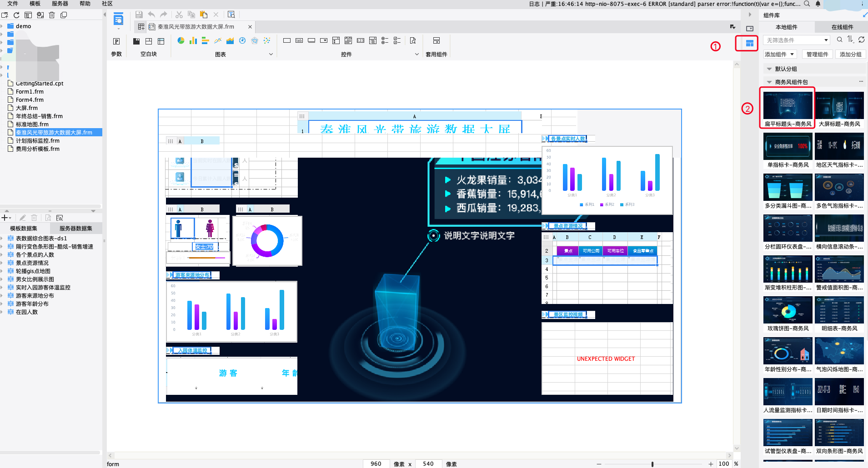Open the 添加组件 dropdown

[x=779, y=55]
